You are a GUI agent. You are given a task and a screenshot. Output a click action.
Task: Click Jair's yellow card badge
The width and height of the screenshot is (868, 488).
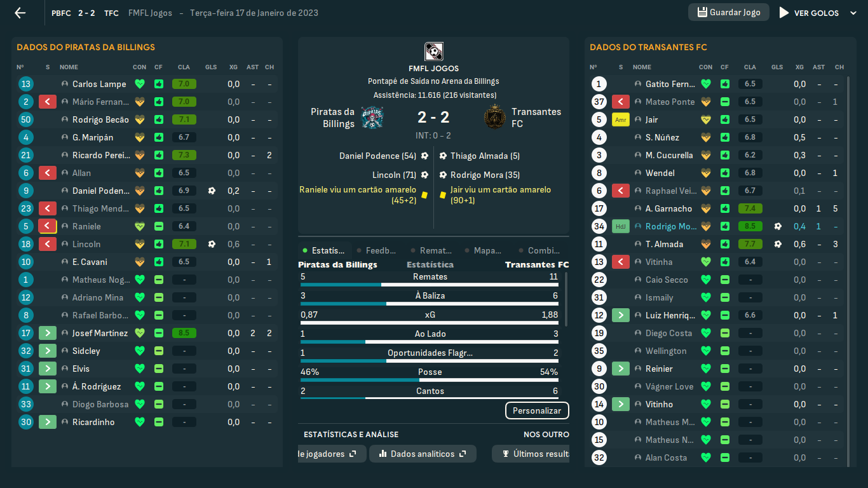(x=621, y=119)
